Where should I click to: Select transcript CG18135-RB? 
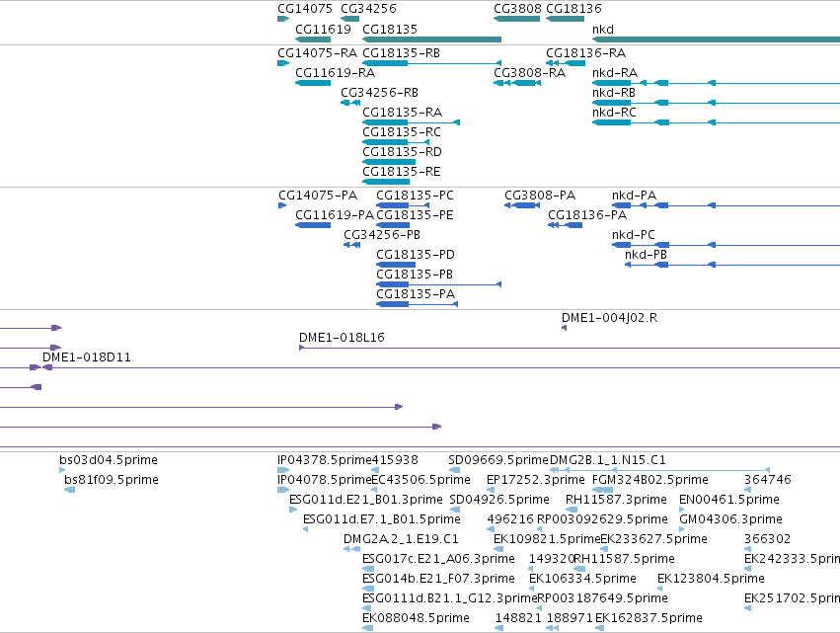click(x=431, y=63)
